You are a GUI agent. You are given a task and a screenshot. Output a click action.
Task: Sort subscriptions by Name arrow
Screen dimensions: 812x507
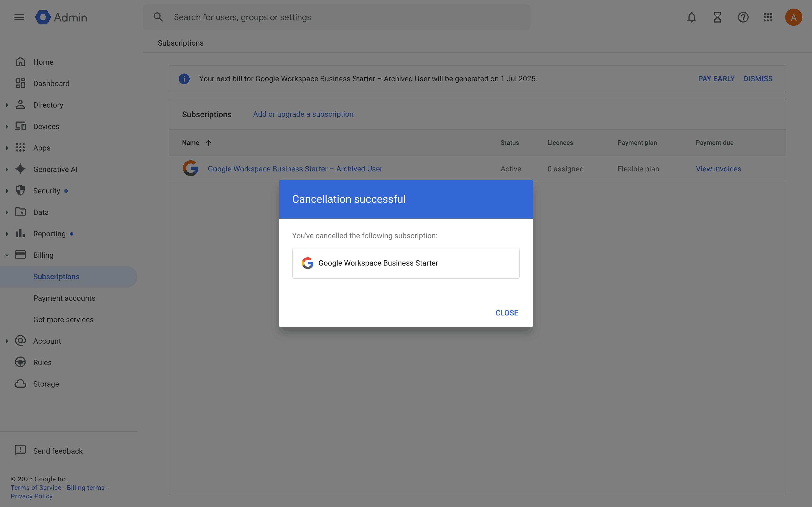208,143
